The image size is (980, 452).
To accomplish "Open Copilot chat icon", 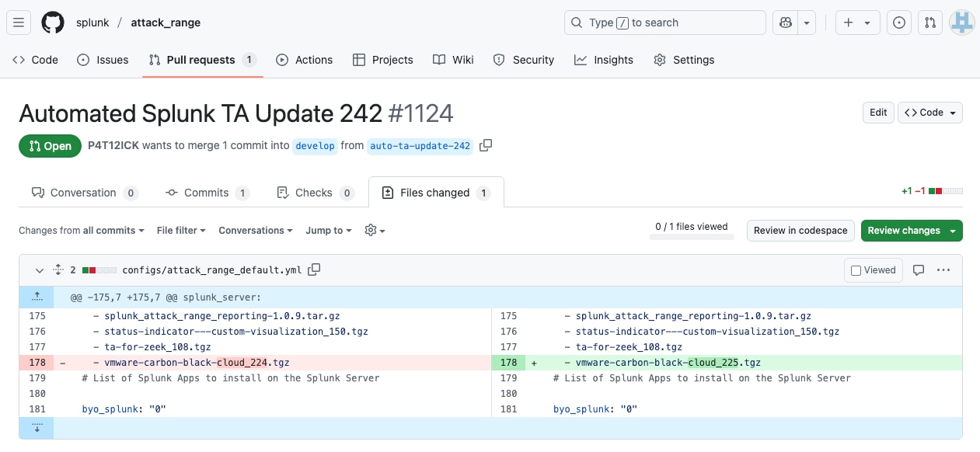I will 786,23.
